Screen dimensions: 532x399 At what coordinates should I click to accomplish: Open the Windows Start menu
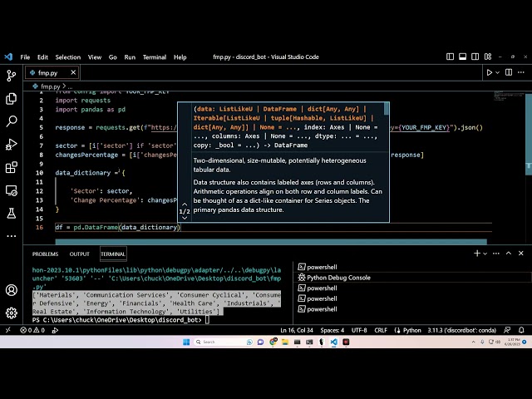[x=186, y=342]
